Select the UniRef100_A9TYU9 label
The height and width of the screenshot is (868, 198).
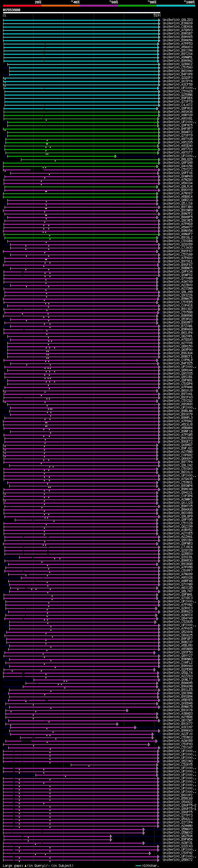(178, 139)
